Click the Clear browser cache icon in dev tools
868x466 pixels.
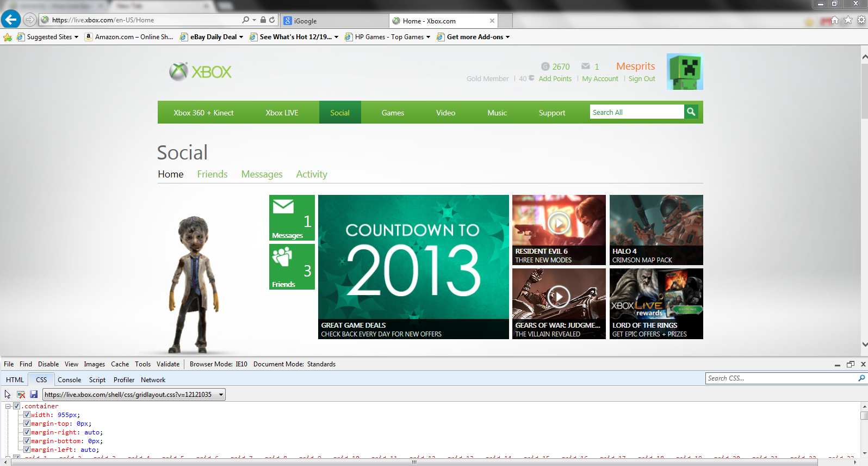21,394
